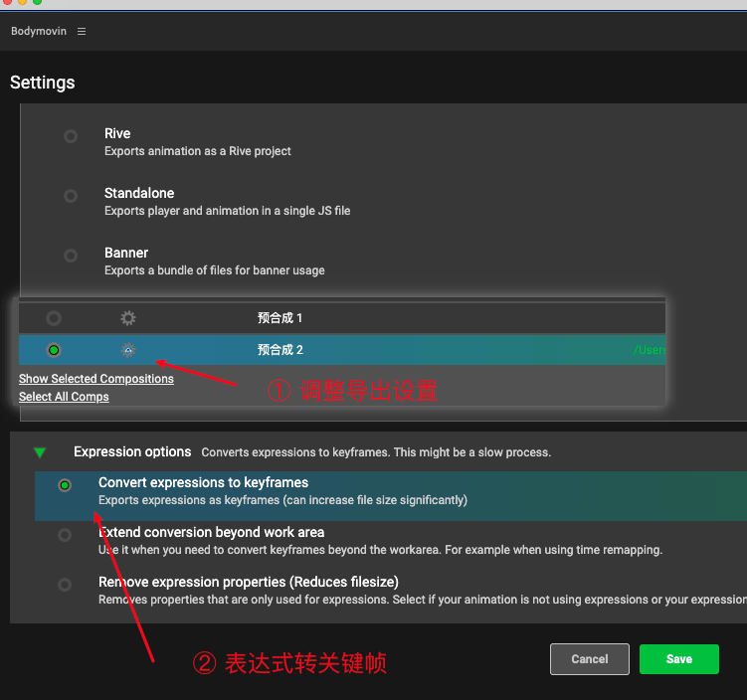The image size is (747, 700).
Task: Click the Settings heading
Action: point(43,83)
